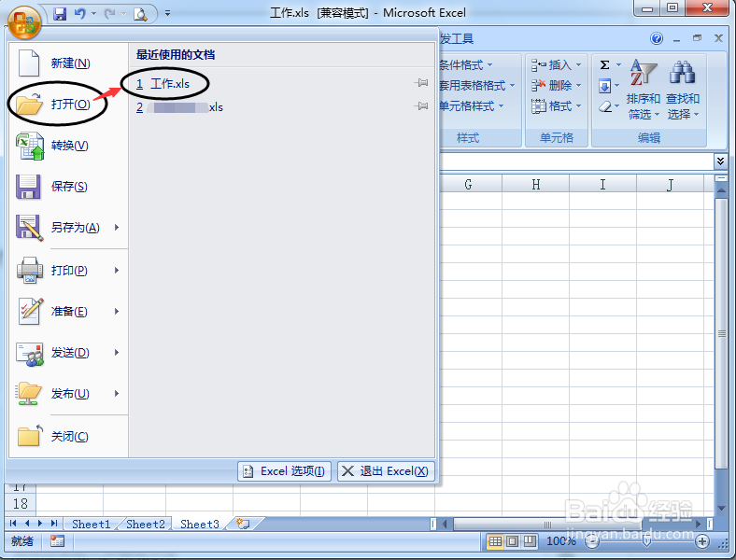Choose 新建(N) from the Office menu
The width and height of the screenshot is (736, 560).
(x=68, y=63)
